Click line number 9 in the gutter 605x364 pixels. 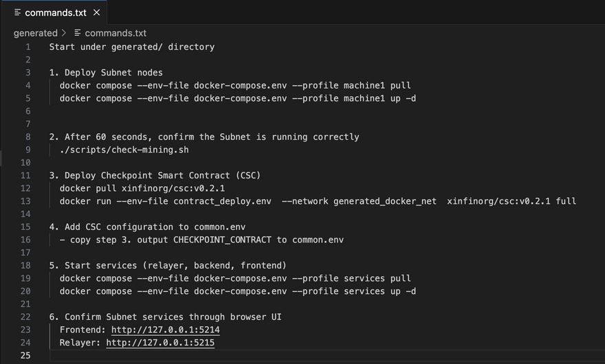(28, 150)
